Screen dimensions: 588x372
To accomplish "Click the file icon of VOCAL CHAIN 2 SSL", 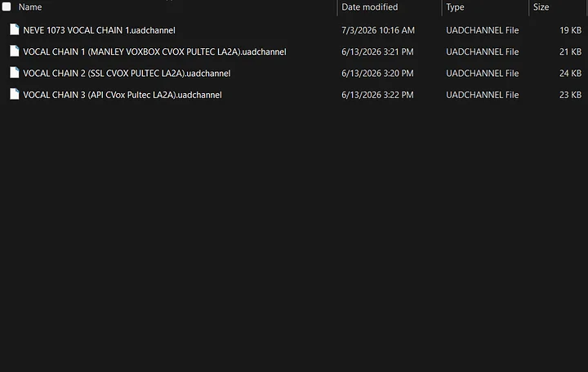I will 14,73.
